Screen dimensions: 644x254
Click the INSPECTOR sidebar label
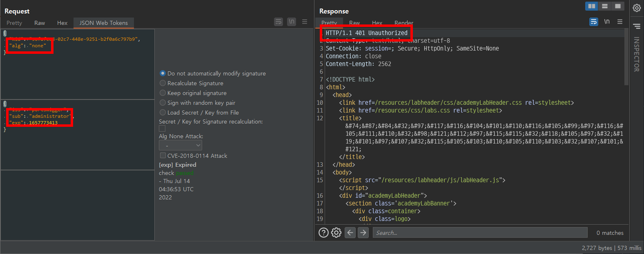[636, 54]
